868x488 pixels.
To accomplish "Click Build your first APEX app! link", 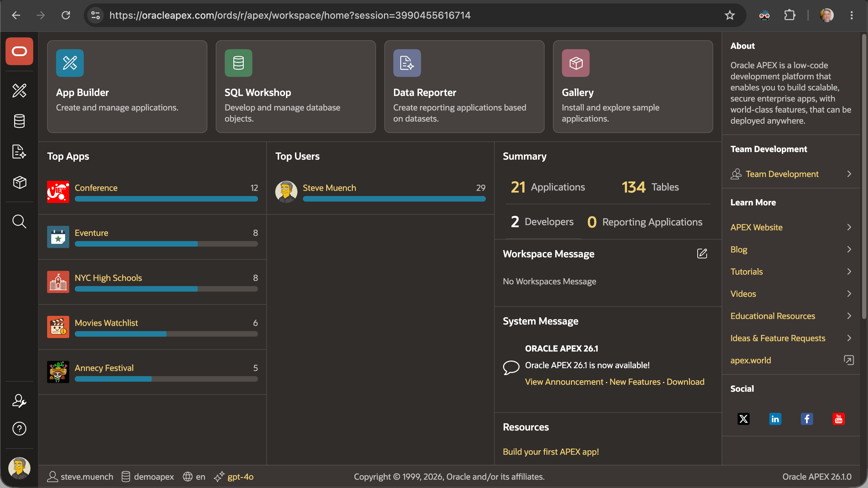I will click(x=551, y=452).
